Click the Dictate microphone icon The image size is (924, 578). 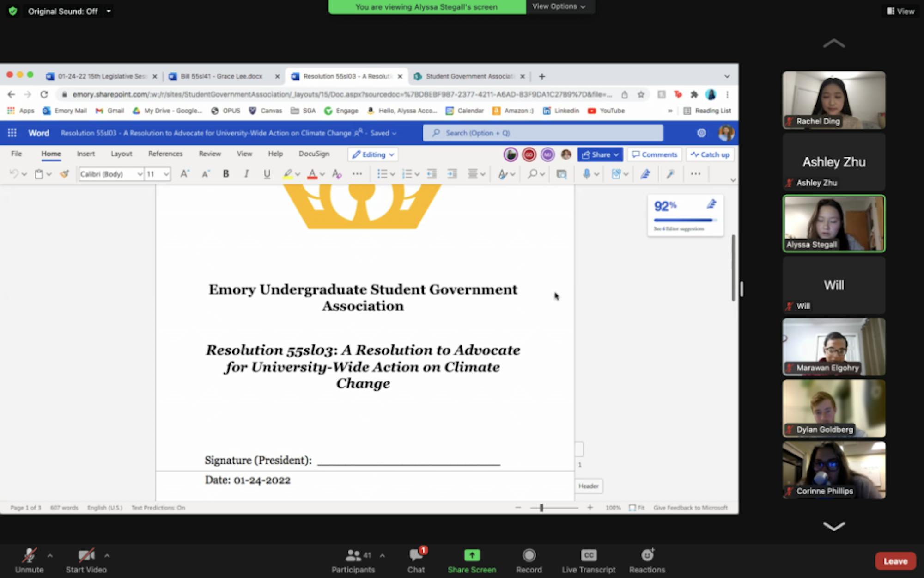[x=586, y=174]
